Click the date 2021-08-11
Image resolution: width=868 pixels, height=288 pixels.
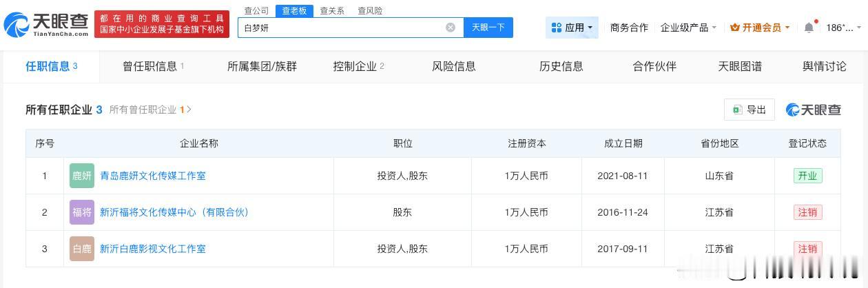coord(623,176)
